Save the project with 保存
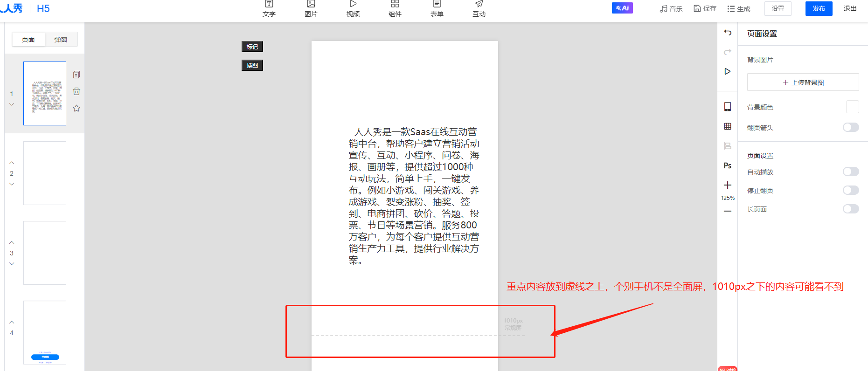 tap(705, 8)
